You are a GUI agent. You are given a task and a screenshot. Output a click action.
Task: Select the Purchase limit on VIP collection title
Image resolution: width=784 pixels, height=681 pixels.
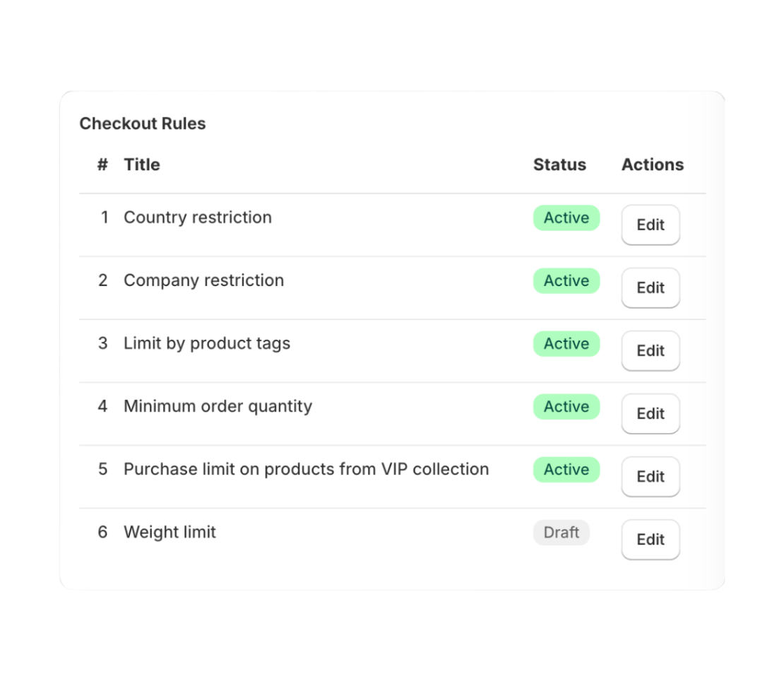(x=306, y=469)
